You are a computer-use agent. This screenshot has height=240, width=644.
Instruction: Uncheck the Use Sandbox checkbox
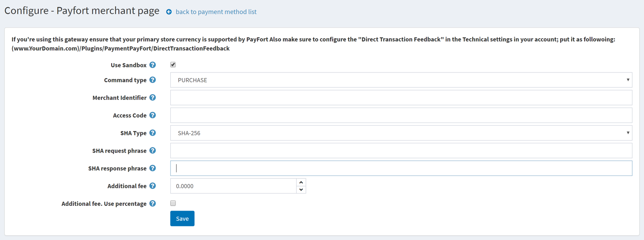point(173,64)
